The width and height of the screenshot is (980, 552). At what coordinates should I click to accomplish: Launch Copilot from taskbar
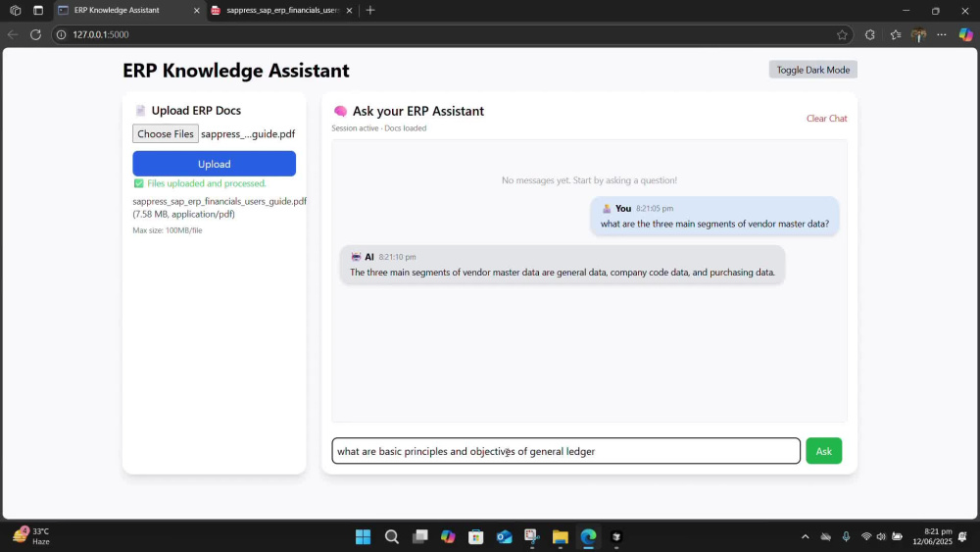(448, 536)
